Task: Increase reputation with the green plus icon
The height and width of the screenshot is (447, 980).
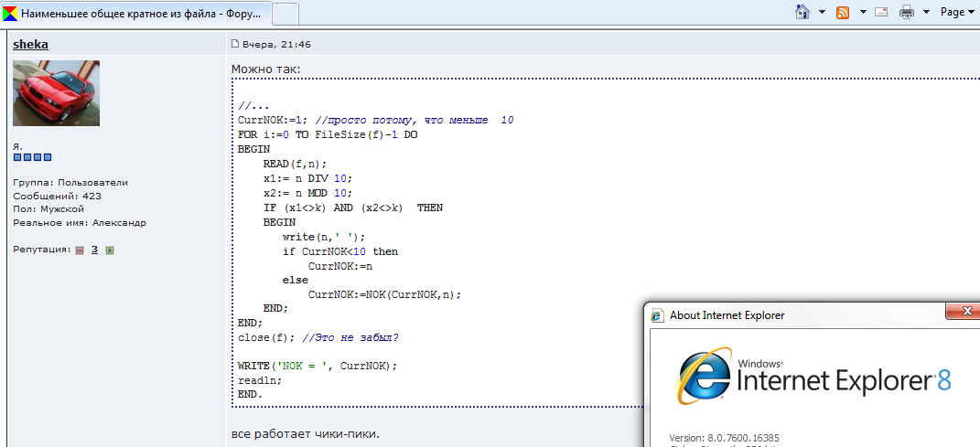Action: coord(110,250)
